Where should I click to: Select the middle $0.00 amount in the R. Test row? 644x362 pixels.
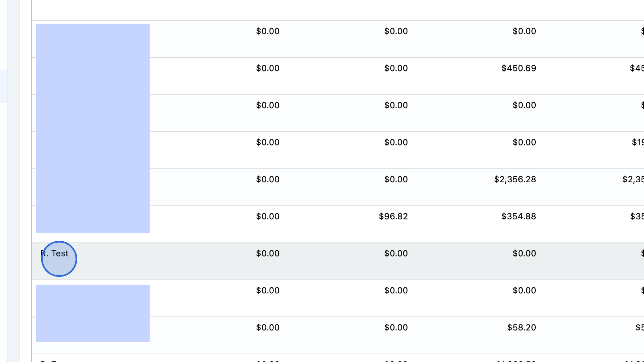pos(396,253)
